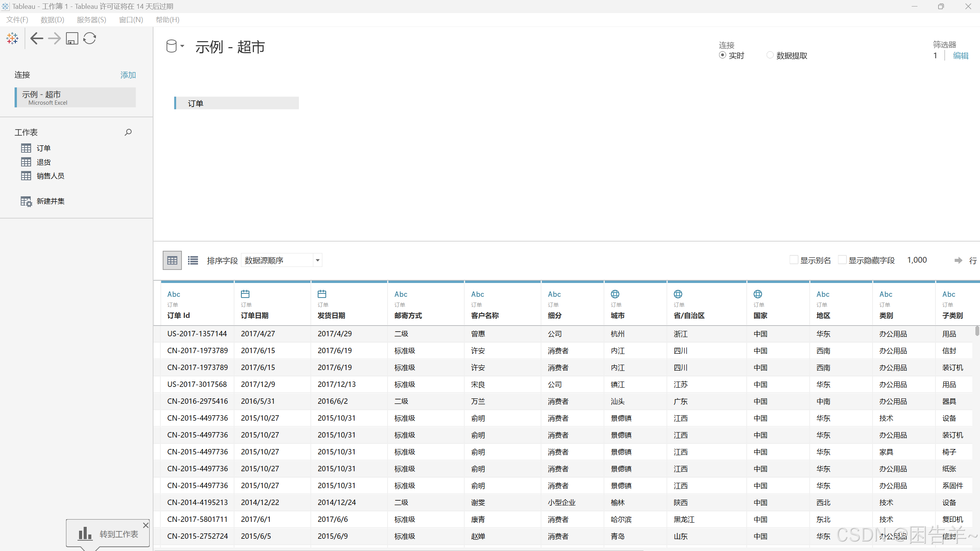This screenshot has width=980, height=551.
Task: Select the 实时 connection radio button
Action: pos(723,55)
